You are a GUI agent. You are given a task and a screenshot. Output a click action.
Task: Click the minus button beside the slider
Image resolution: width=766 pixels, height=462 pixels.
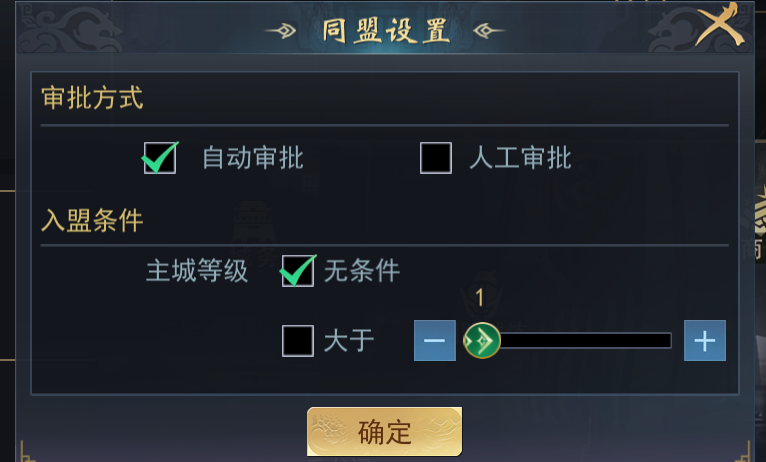pyautogui.click(x=434, y=341)
